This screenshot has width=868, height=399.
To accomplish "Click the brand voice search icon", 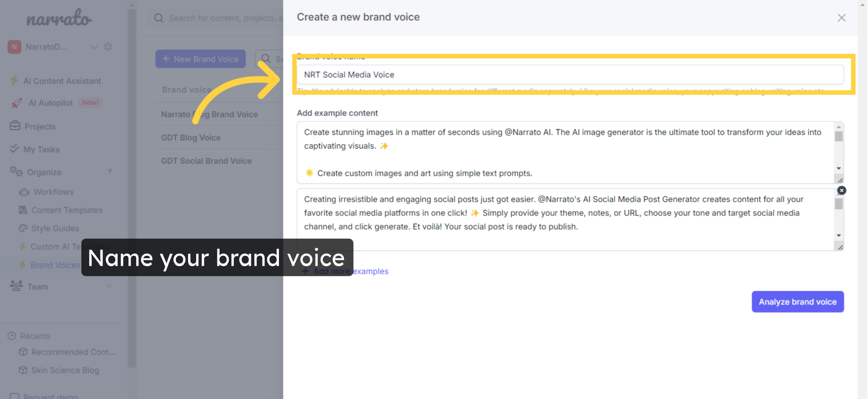I will tap(266, 59).
